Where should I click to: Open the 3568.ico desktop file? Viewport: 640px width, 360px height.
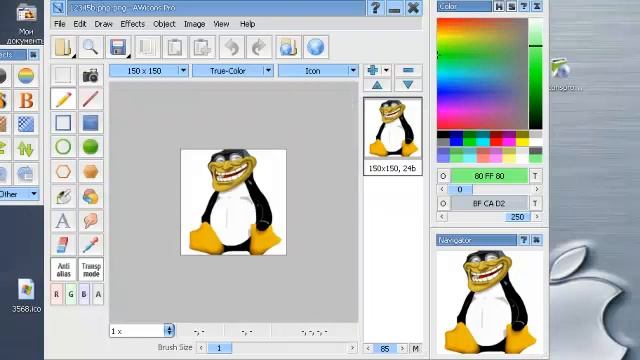tap(26, 296)
